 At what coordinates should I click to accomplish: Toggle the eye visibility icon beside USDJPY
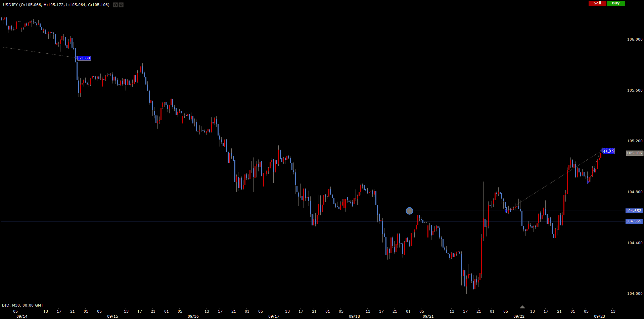pyautogui.click(x=115, y=5)
